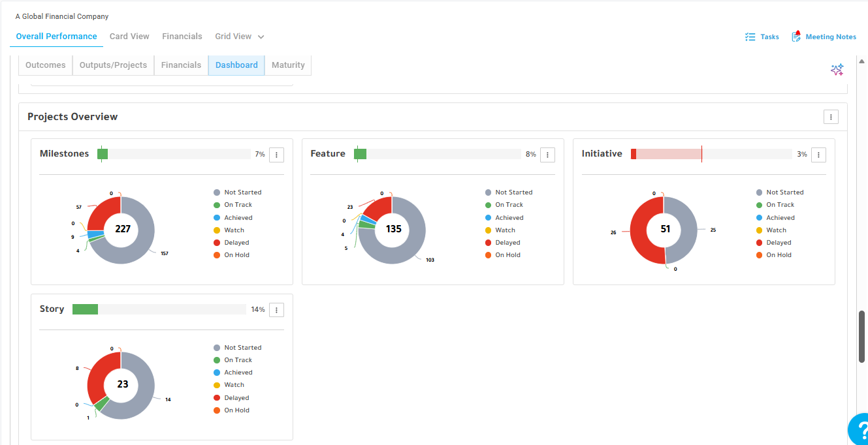Open the blue help question mark bubble

858,429
